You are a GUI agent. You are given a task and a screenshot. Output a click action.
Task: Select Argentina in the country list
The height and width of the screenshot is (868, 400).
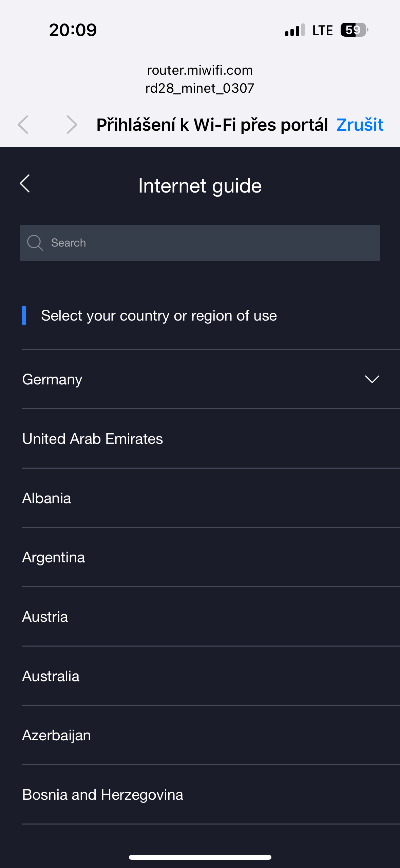point(54,557)
